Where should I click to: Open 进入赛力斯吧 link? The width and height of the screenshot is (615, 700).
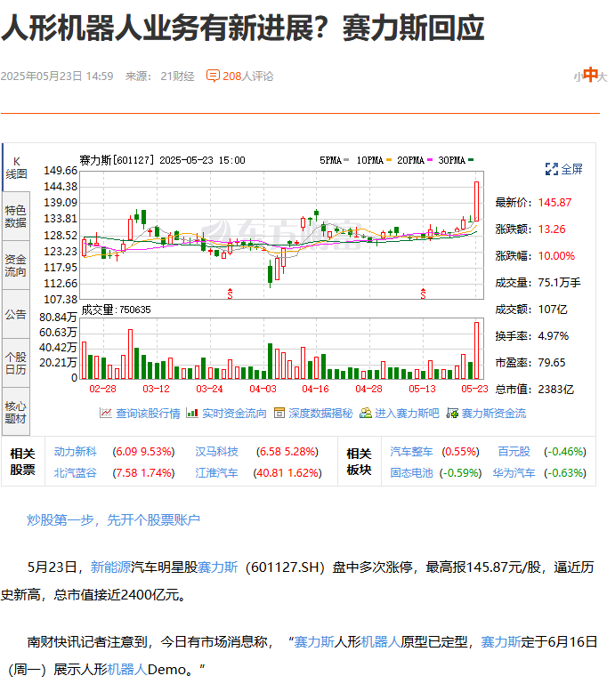[x=407, y=414]
